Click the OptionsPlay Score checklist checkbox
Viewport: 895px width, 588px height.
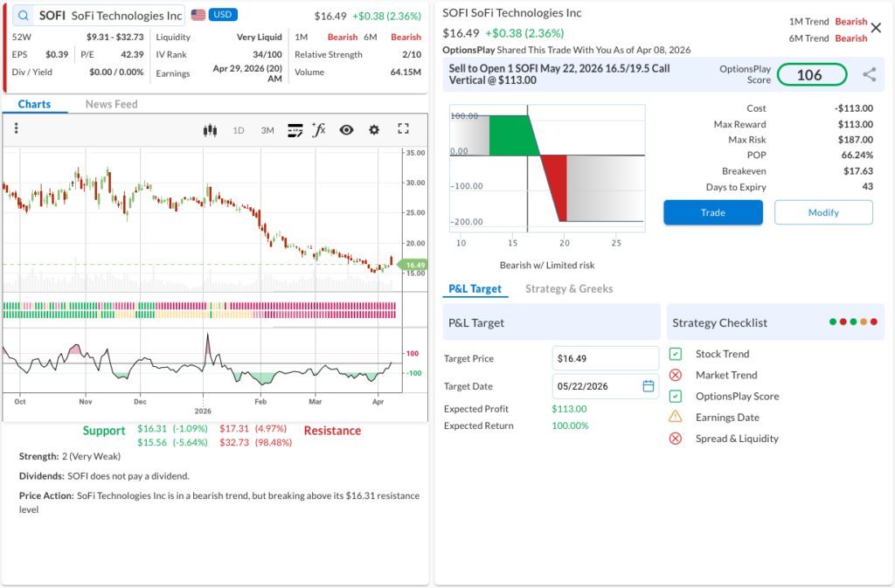(x=676, y=396)
